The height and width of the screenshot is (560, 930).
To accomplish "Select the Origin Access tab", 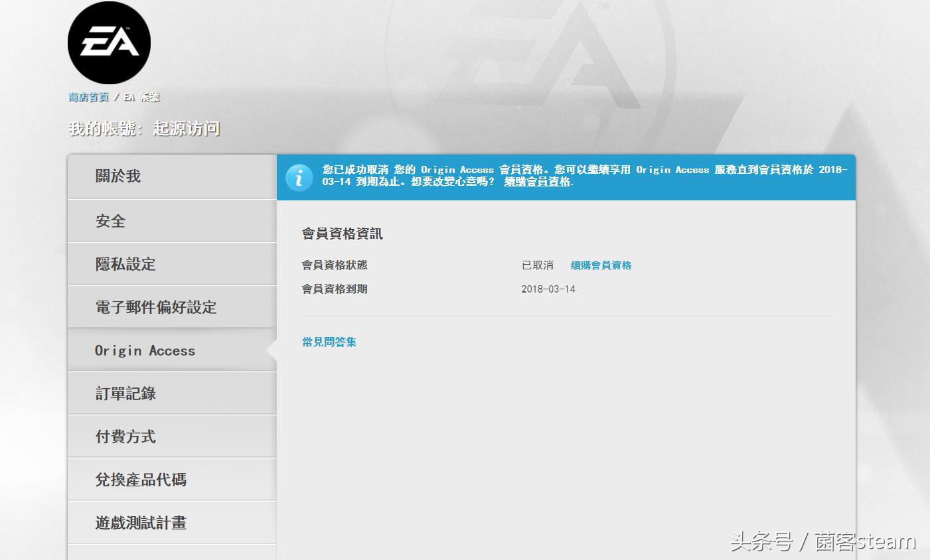I will [172, 350].
